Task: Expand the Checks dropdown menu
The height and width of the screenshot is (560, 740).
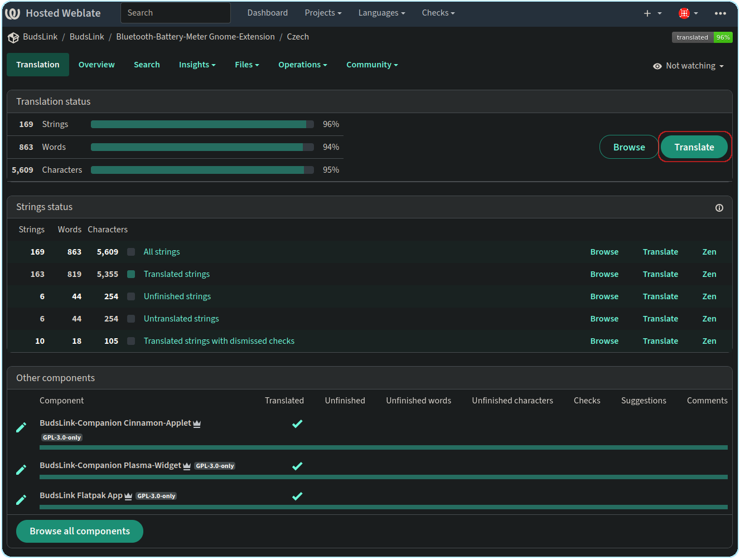Action: point(438,13)
